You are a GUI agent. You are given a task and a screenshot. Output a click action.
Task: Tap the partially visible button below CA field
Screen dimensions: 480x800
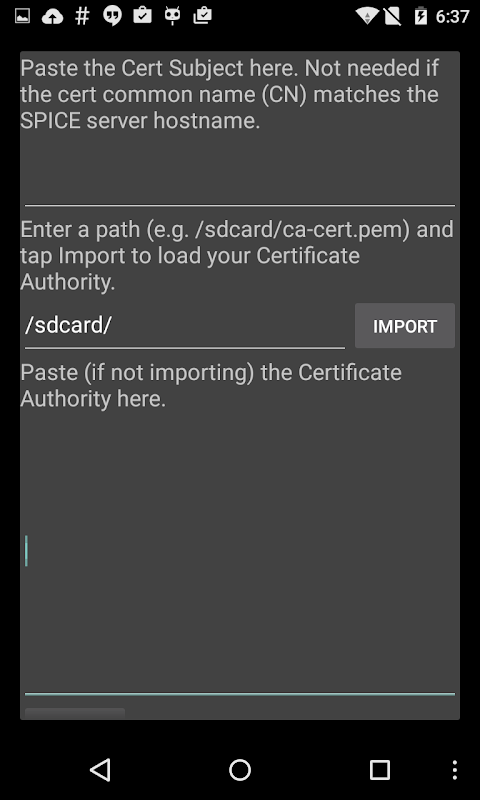[x=75, y=713]
